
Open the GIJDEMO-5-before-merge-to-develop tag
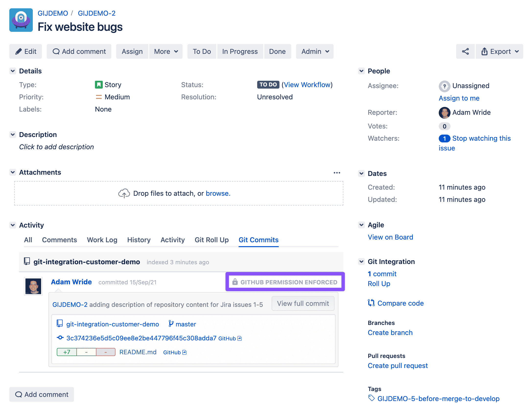pos(438,399)
